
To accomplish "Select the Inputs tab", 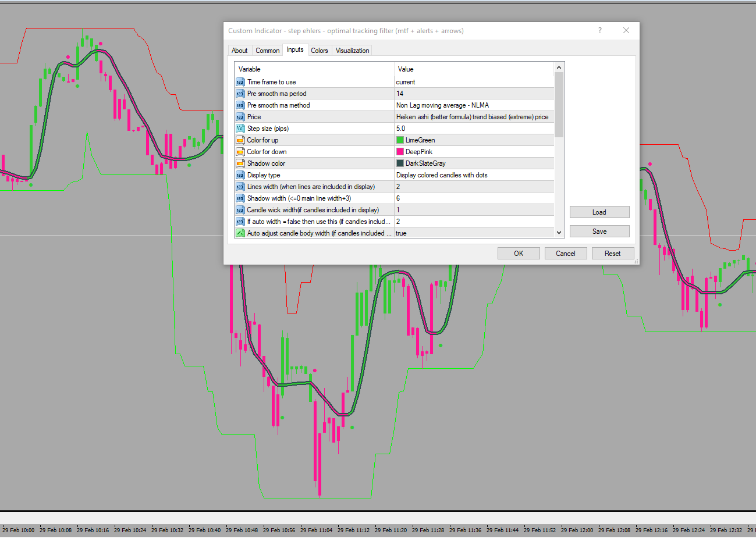I will tap(295, 50).
